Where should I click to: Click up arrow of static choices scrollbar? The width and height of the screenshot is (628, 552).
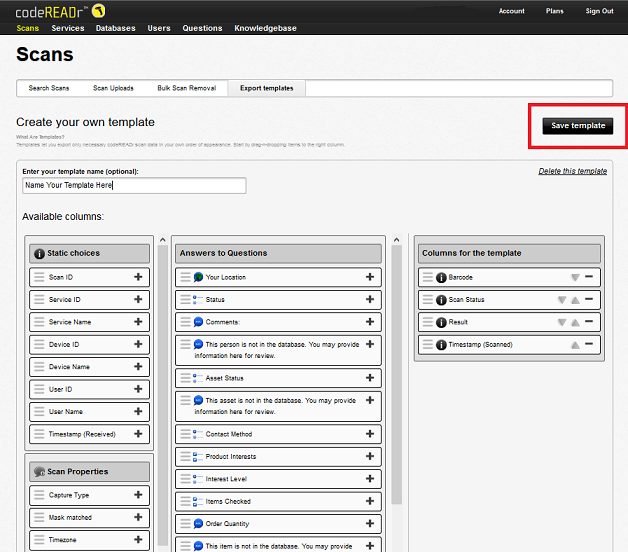(x=163, y=240)
